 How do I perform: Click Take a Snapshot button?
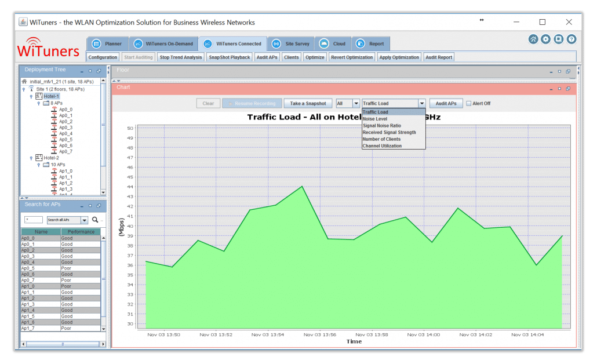click(308, 103)
